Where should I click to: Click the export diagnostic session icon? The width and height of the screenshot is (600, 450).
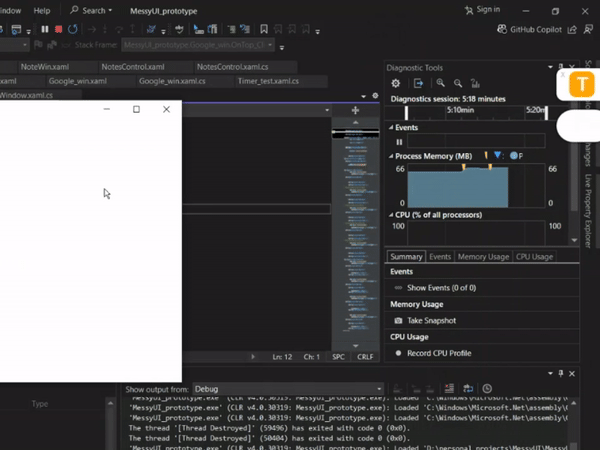[418, 83]
